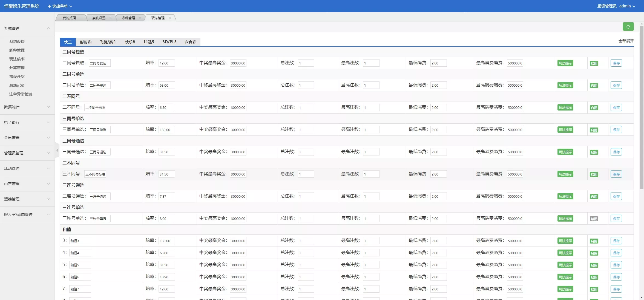Click 保存 button for 二同号单选 row
Image resolution: width=644 pixels, height=300 pixels.
coord(616,85)
